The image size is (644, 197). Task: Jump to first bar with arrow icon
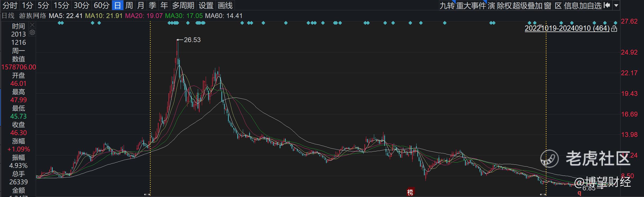pyautogui.click(x=607, y=5)
